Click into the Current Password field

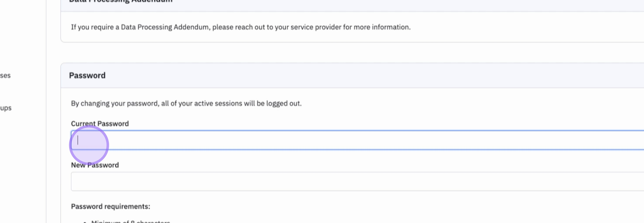point(350,140)
